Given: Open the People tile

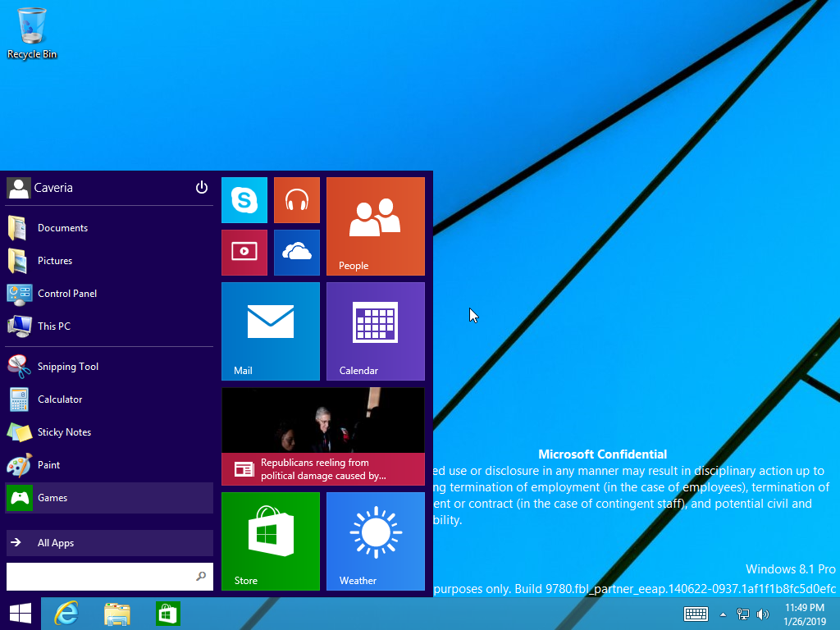Looking at the screenshot, I should pos(375,226).
